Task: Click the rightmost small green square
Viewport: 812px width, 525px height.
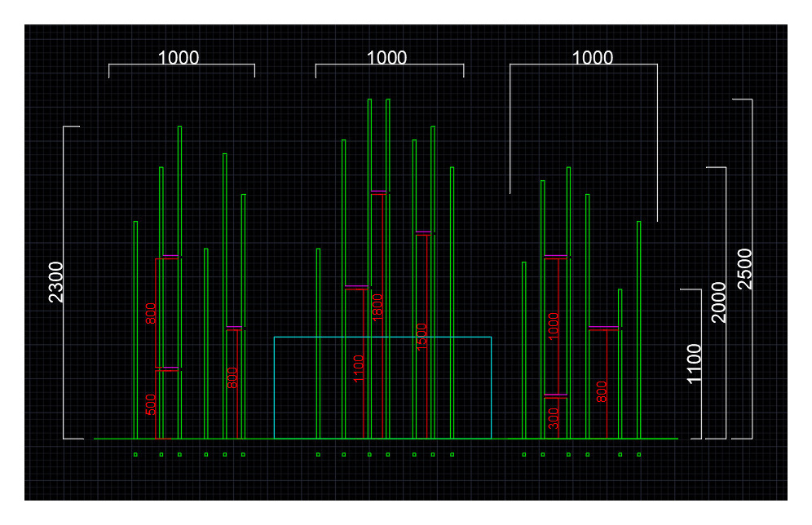Action: click(639, 455)
